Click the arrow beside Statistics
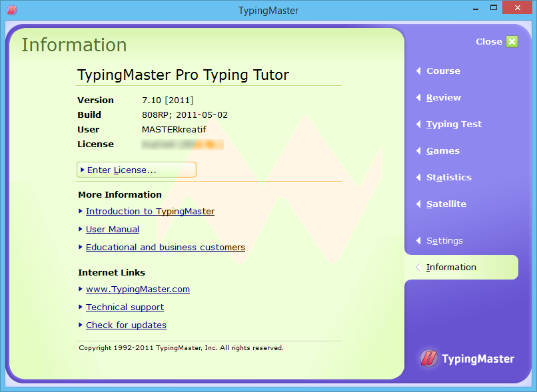The width and height of the screenshot is (537, 392). coord(418,178)
